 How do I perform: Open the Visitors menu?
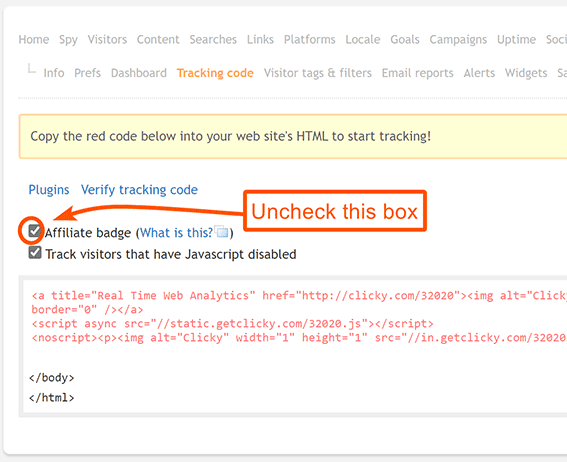107,39
